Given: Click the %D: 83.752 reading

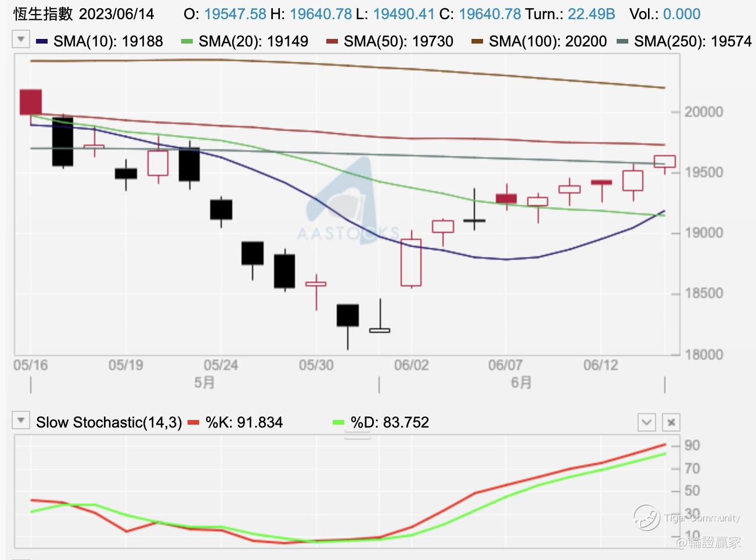Looking at the screenshot, I should coord(390,422).
